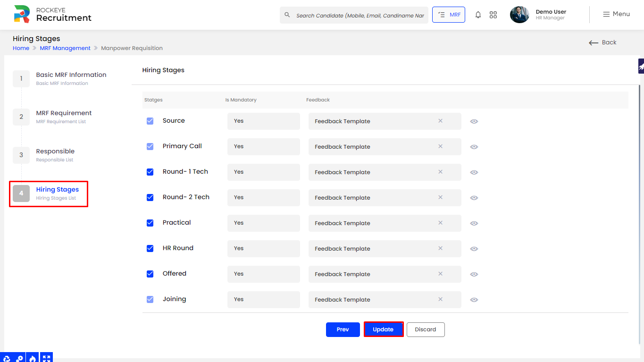The image size is (644, 362).
Task: Click the flame icon at bottom
Action: 33,358
